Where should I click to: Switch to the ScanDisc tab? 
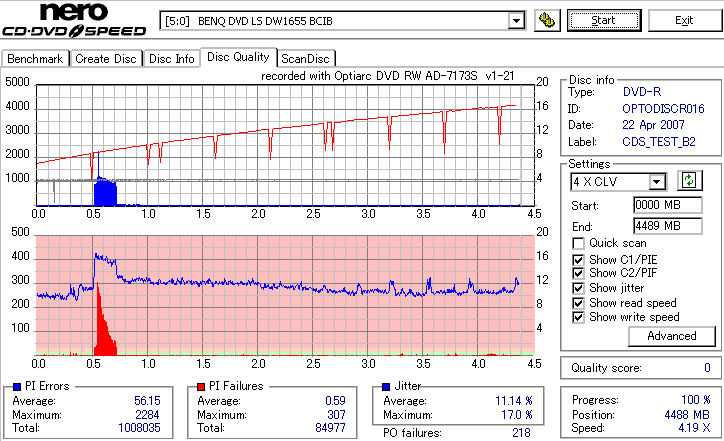[x=305, y=59]
